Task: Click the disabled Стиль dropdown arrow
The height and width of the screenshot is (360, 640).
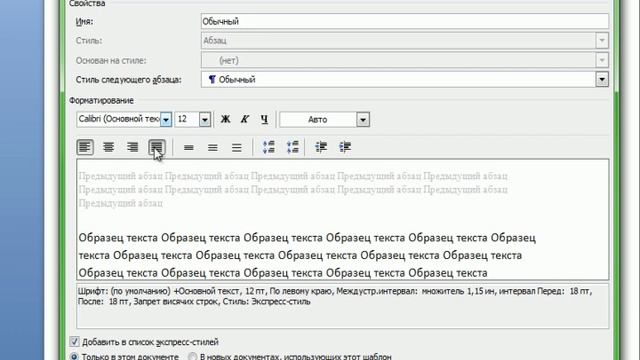Action: [602, 40]
